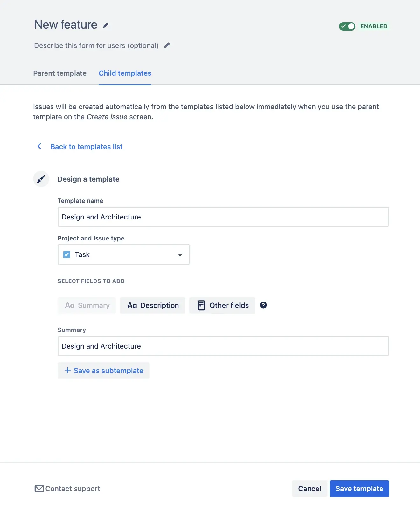420x514 pixels.
Task: Click the envelope Contact support icon
Action: click(x=39, y=489)
